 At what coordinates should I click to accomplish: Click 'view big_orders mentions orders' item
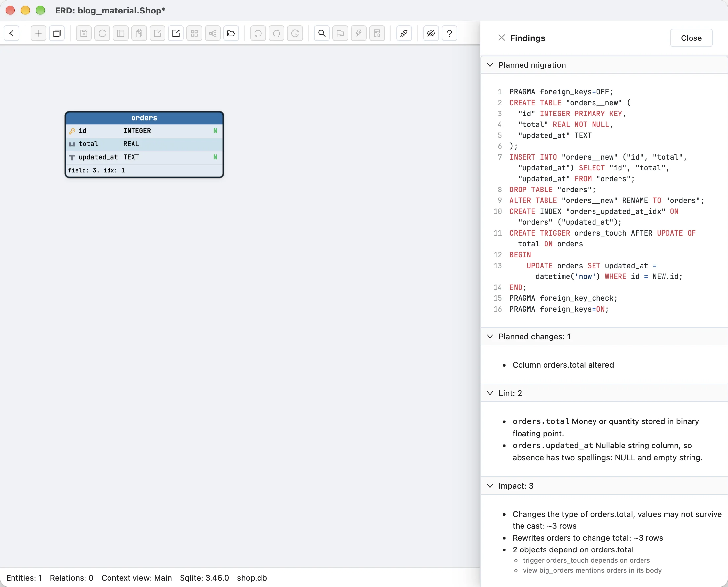coord(592,570)
